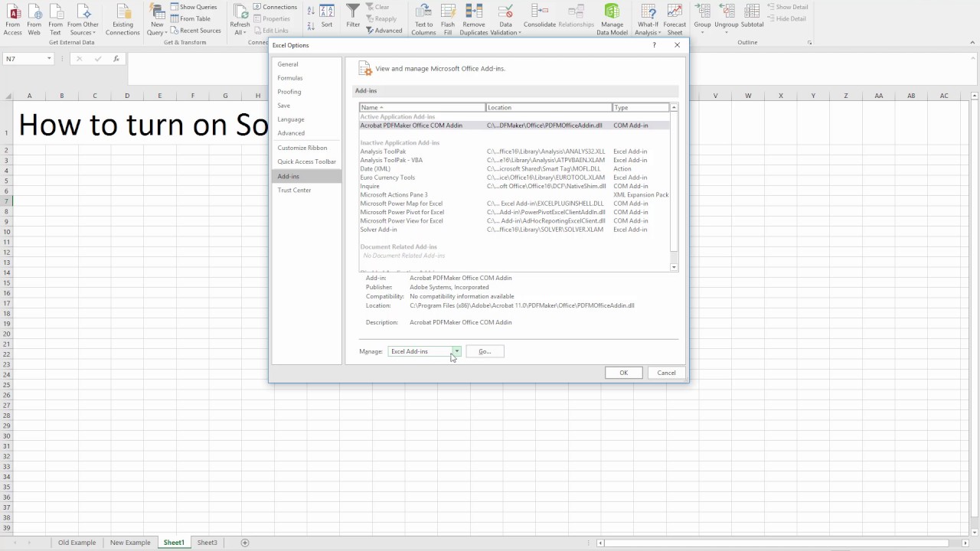Switch to Old Example sheet tab
This screenshot has height=551, width=980.
click(77, 543)
